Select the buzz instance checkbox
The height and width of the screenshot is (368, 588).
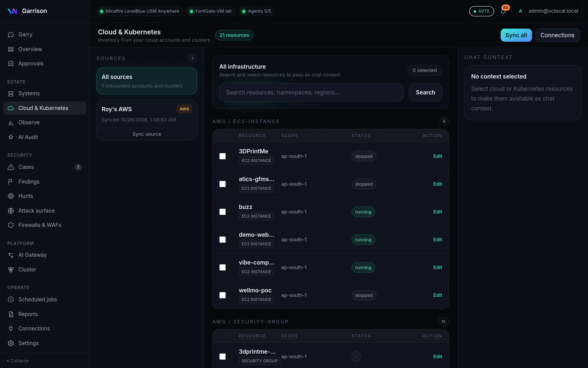click(222, 212)
